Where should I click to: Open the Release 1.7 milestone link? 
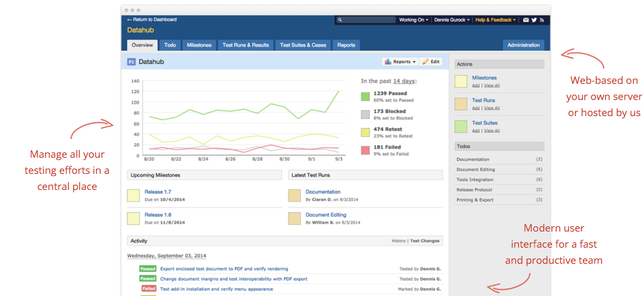coord(158,192)
